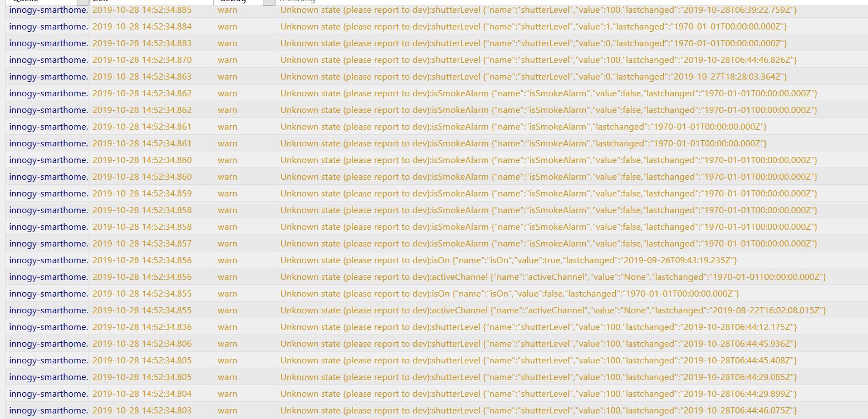The image size is (868, 419).
Task: Click timestamp 2019-10-28 14:52:34.884
Action: pos(142,27)
